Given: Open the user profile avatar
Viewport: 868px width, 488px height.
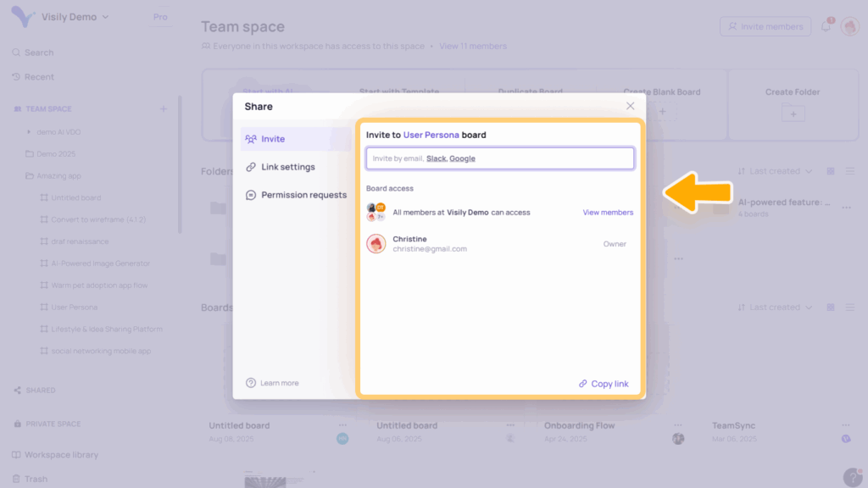Looking at the screenshot, I should point(849,27).
